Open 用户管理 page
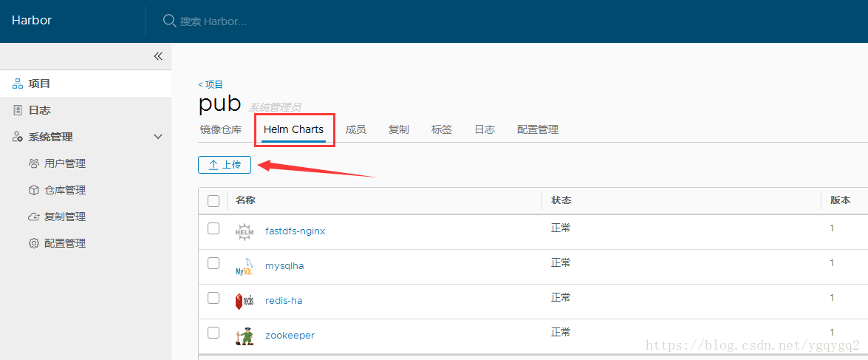 point(65,163)
